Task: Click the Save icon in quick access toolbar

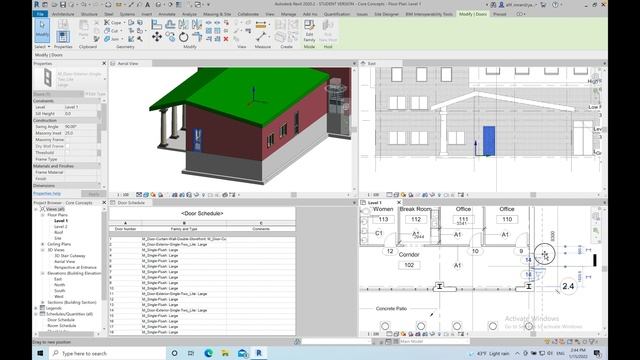Action: click(x=63, y=4)
